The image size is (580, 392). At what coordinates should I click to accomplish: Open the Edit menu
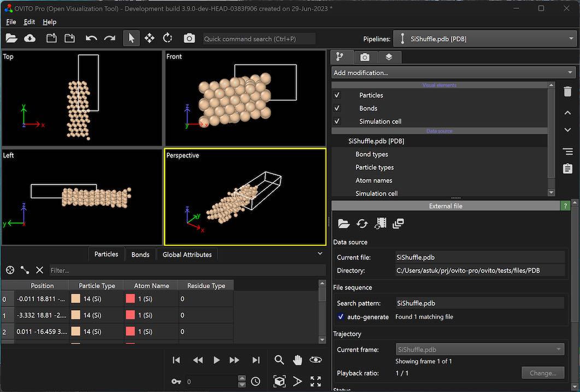tap(29, 22)
